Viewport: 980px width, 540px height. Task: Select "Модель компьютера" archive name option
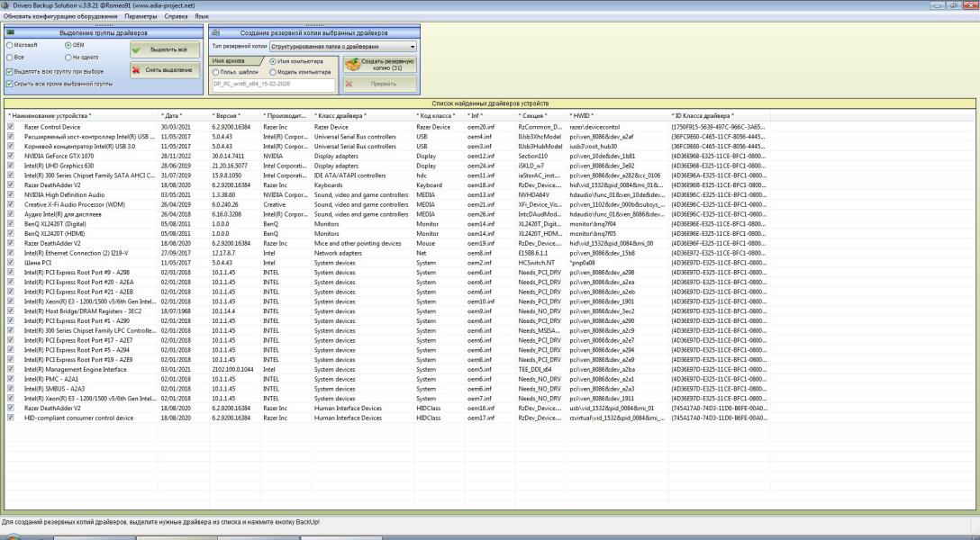tap(272, 72)
